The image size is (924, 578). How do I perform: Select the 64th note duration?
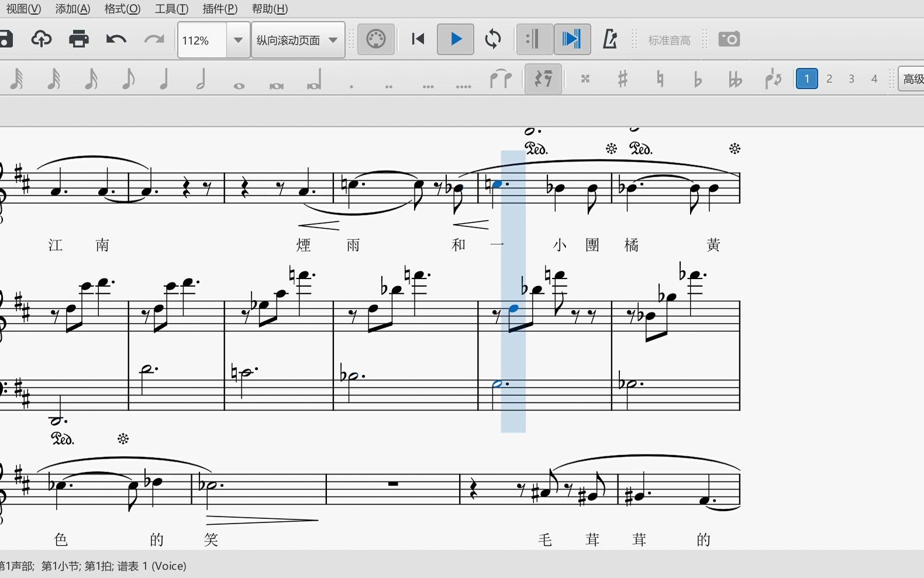pyautogui.click(x=16, y=78)
